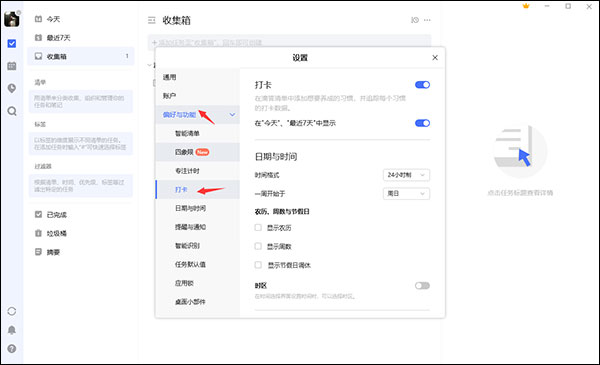Close the 设置 dialog

click(x=435, y=57)
